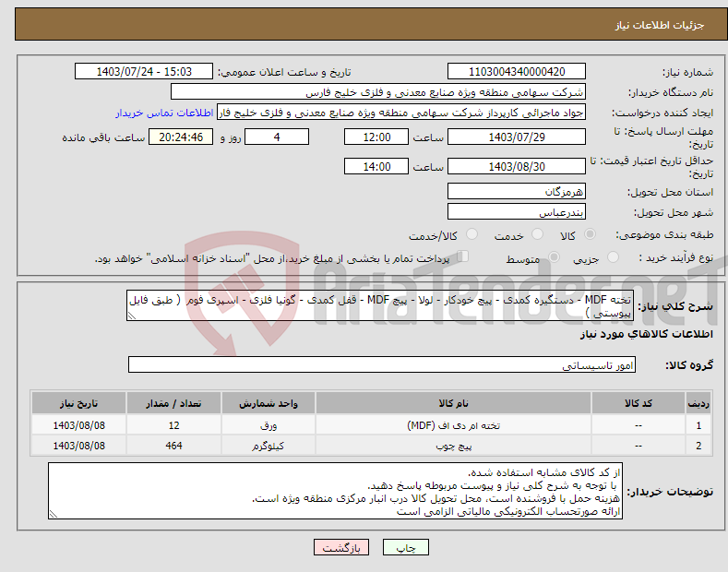Click the price validity date 1403/08/30

tap(517, 166)
